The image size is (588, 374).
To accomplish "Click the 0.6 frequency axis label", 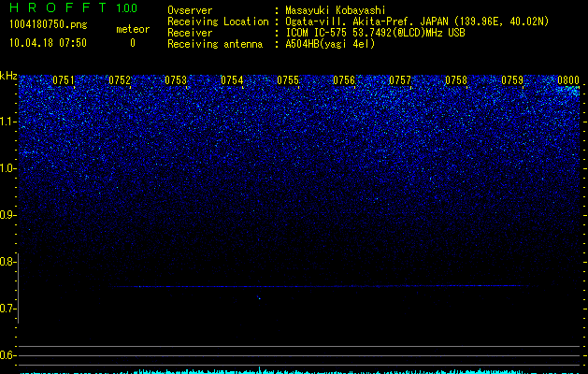I will (x=7, y=355).
